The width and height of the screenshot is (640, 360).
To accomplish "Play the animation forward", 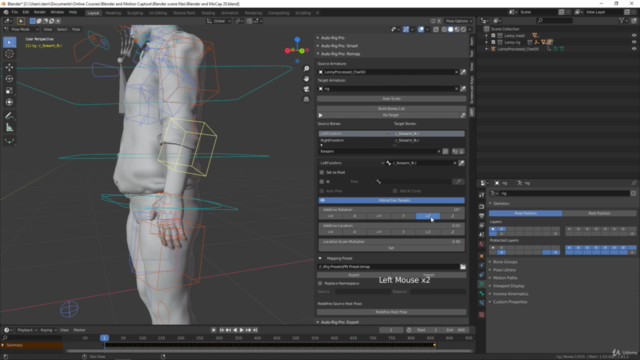I will tap(242, 330).
